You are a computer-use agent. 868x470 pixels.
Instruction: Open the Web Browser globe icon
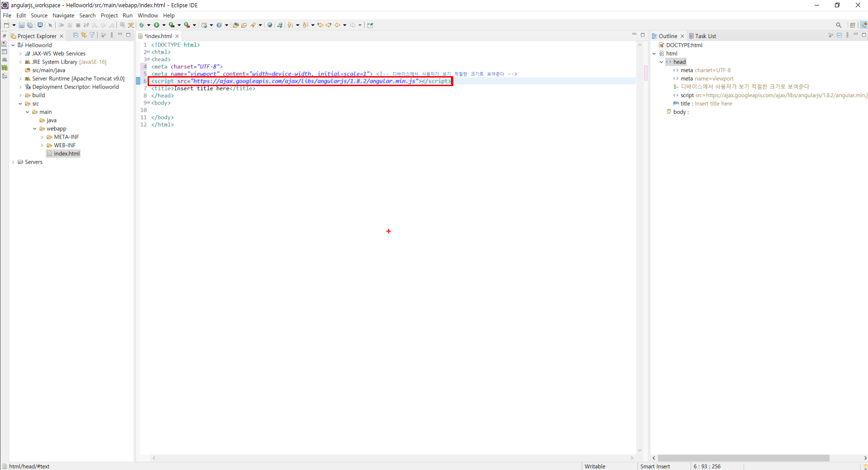click(x=270, y=25)
